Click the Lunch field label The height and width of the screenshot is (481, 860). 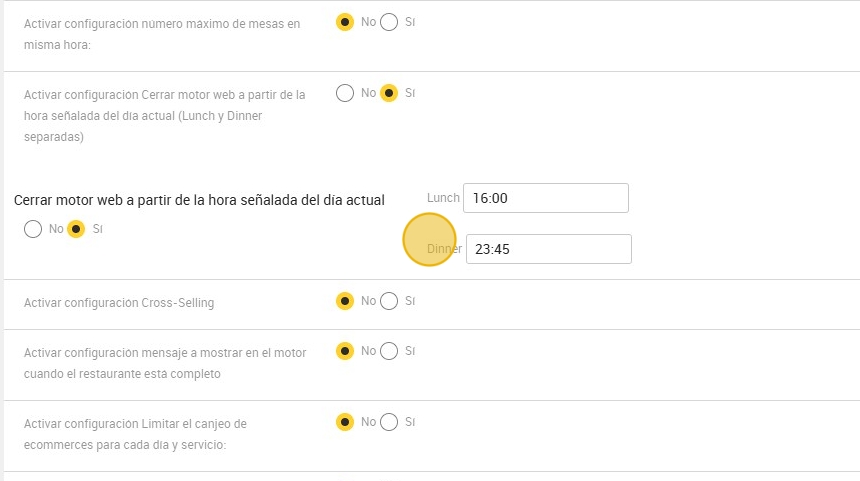point(442,198)
